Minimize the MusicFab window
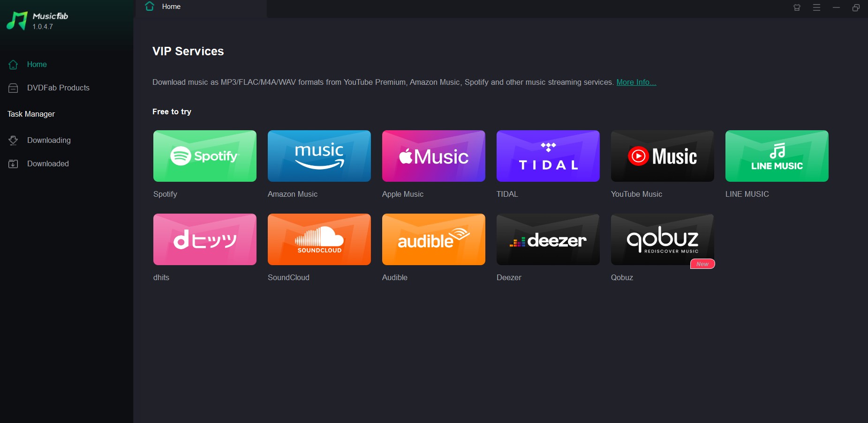 click(x=836, y=7)
